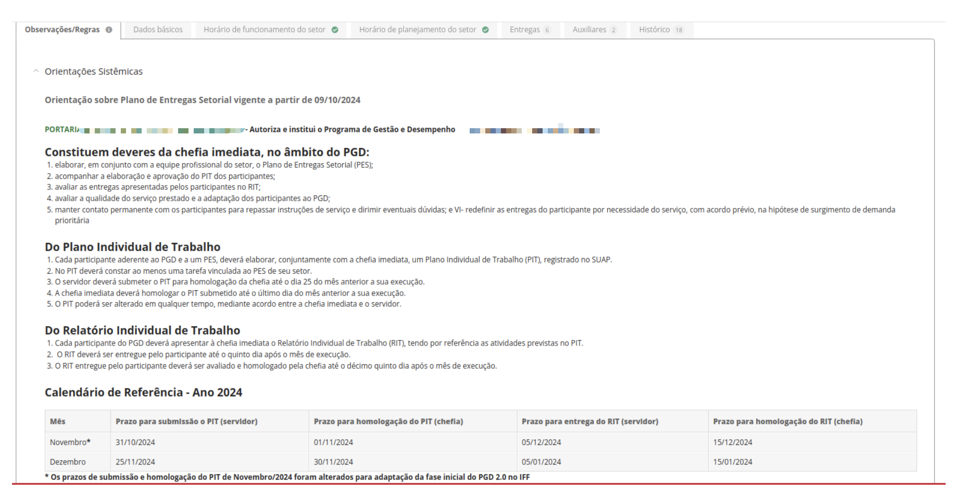Click the 25/11/2024 cell in Dezembro row

click(135, 462)
